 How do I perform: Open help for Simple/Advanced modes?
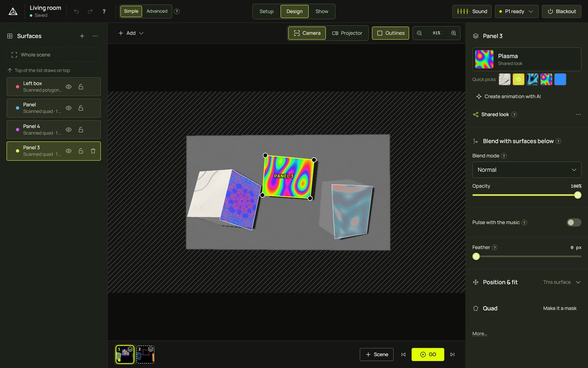pos(177,11)
